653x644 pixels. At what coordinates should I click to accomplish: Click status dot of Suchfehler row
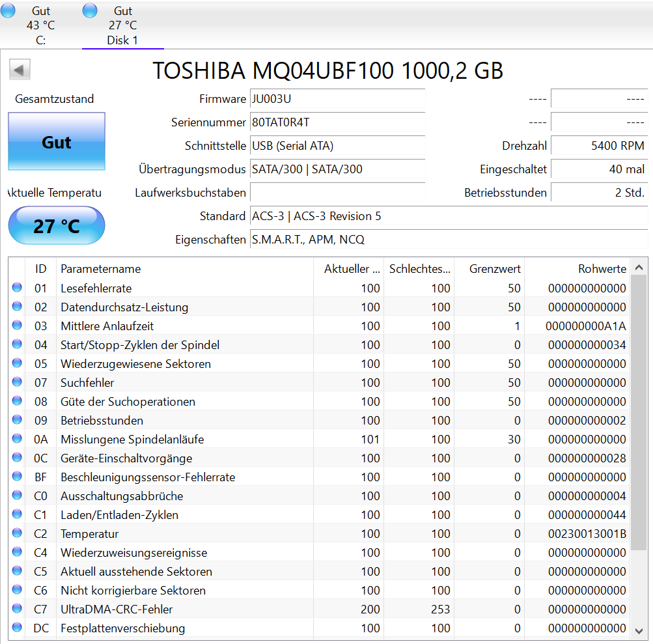coord(17,382)
